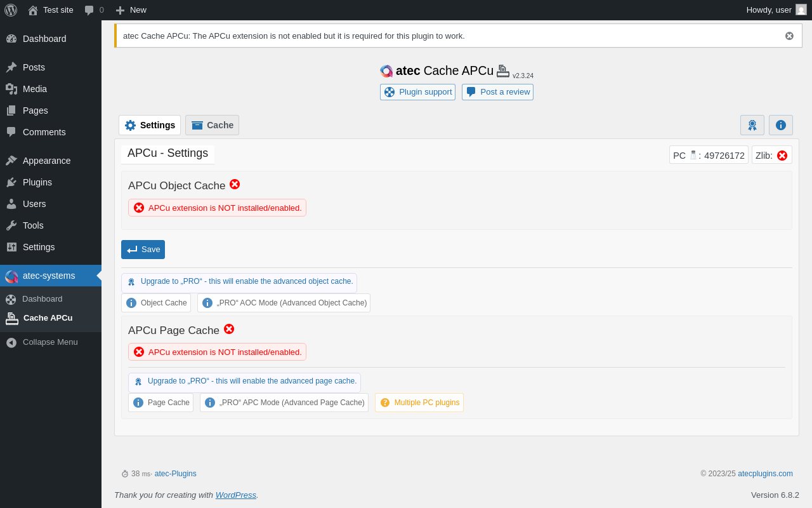The height and width of the screenshot is (508, 812).
Task: Click red cross beside APCu Page Cache heading
Action: (x=229, y=329)
